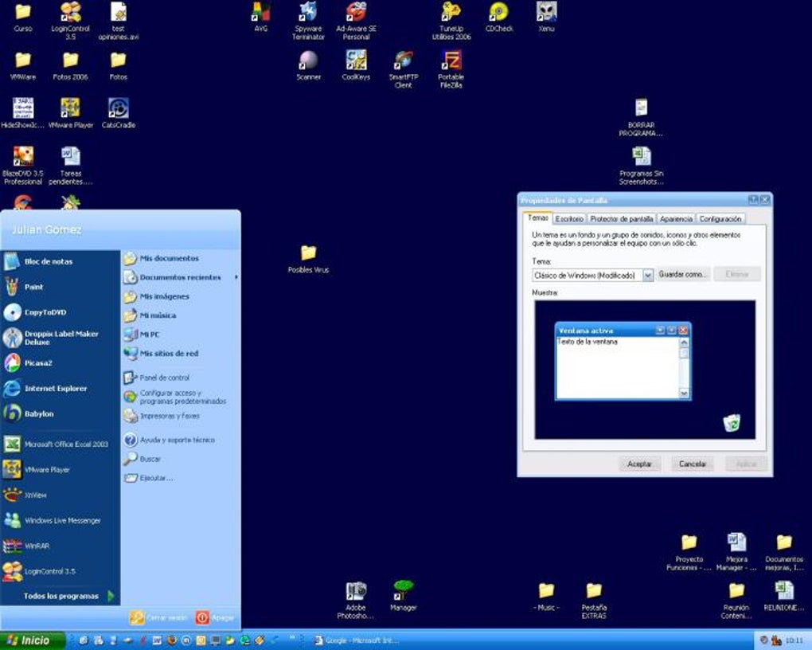Open TuneUp Utilities 2006 desktop icon
The height and width of the screenshot is (650, 812).
click(x=451, y=21)
